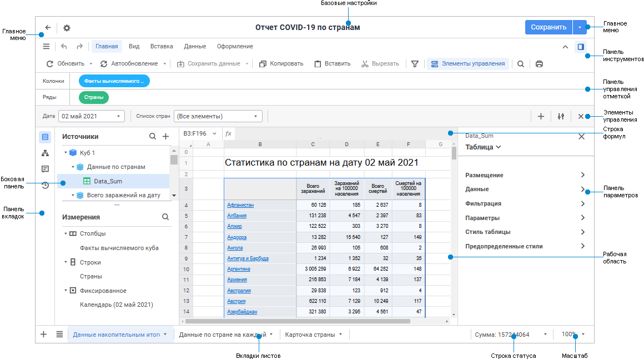
Task: Switch to the Вставка ribbon tab
Action: tap(162, 47)
